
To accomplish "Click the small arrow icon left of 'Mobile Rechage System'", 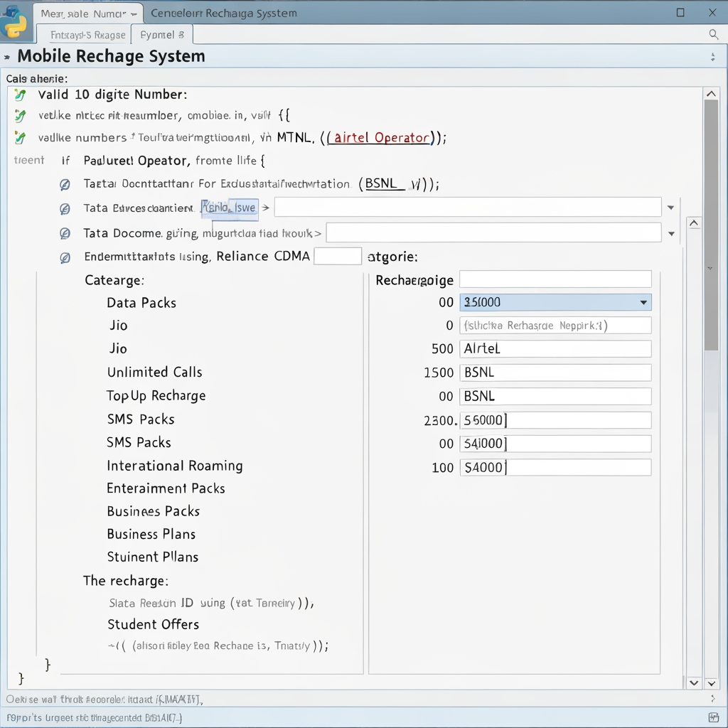I will pos(7,57).
